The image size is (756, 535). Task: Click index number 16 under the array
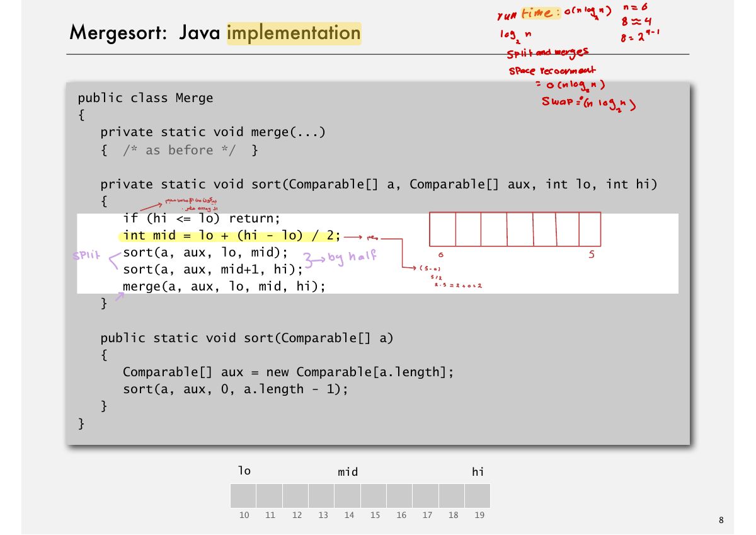tap(401, 515)
